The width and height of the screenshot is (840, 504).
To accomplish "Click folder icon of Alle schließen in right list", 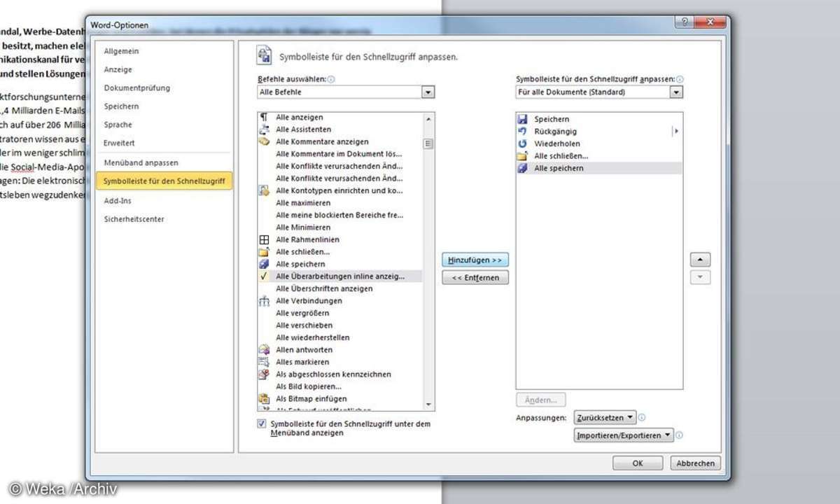I will coord(522,156).
